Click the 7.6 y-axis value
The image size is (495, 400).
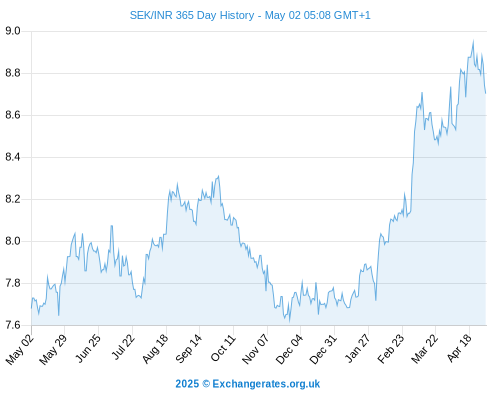tap(13, 325)
